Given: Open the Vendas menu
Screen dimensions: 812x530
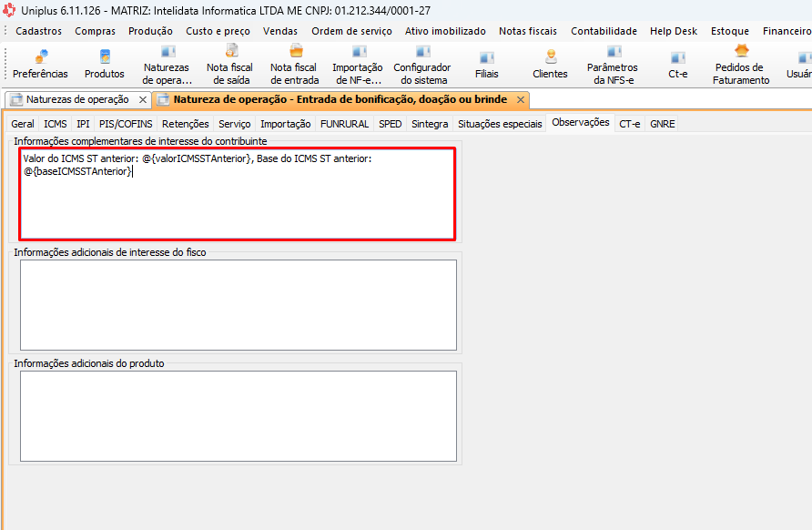Looking at the screenshot, I should [280, 31].
